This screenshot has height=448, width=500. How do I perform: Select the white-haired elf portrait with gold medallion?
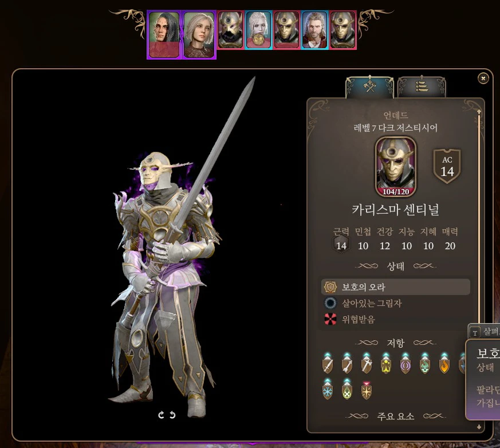point(259,30)
